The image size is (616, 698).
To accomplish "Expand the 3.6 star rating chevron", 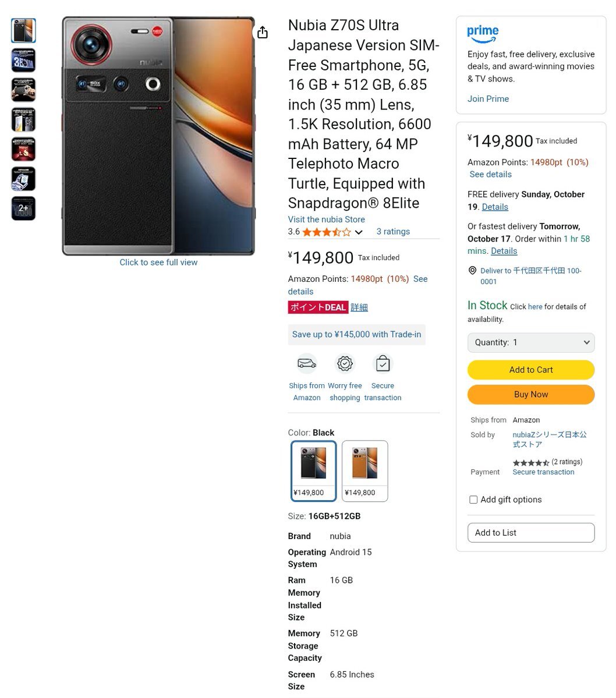I will pos(359,232).
